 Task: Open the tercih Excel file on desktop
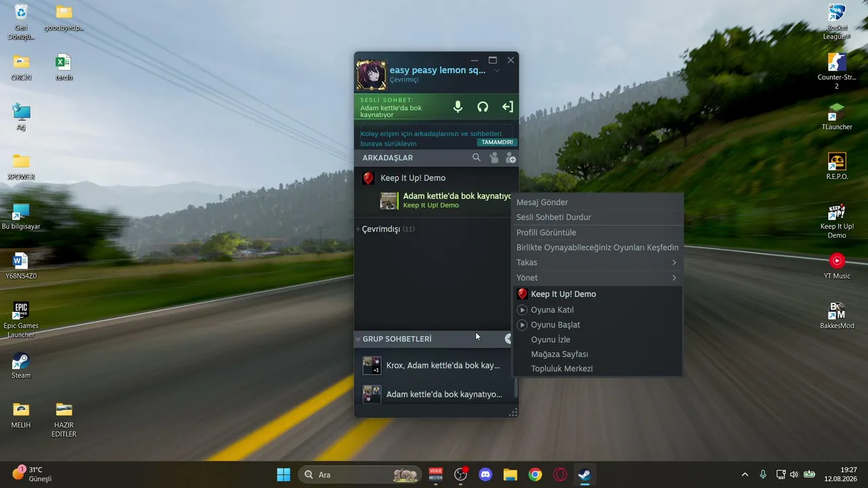point(64,68)
